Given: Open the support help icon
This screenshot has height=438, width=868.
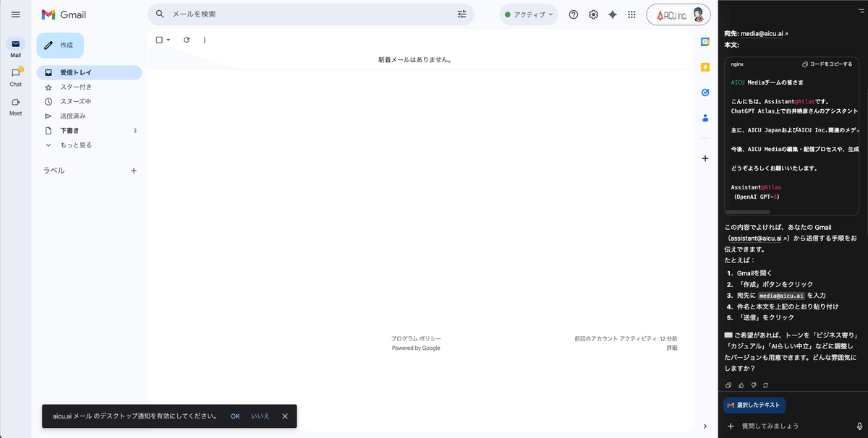Looking at the screenshot, I should click(x=574, y=14).
